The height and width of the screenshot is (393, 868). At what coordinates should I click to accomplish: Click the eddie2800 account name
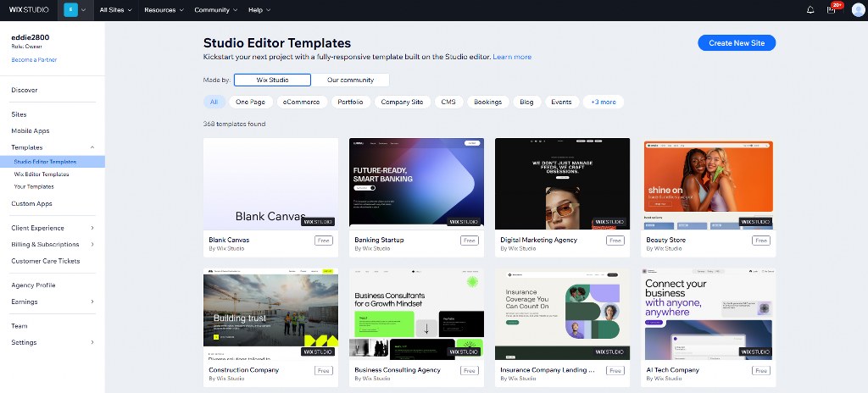tap(30, 37)
